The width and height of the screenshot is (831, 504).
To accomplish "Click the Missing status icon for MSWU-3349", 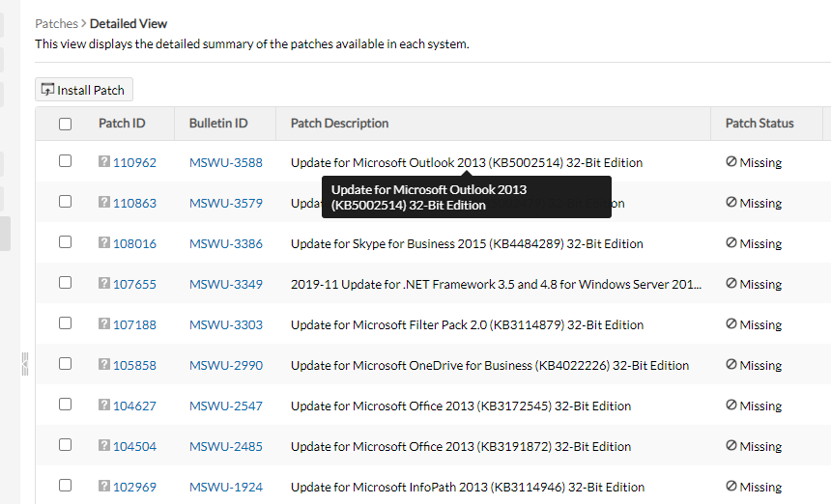I will (731, 283).
